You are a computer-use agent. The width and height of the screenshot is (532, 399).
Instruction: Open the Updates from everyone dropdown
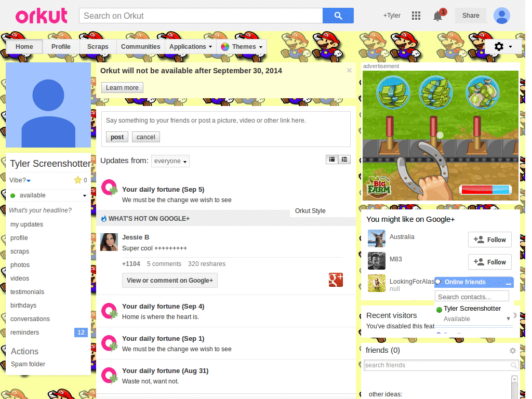[x=170, y=161]
